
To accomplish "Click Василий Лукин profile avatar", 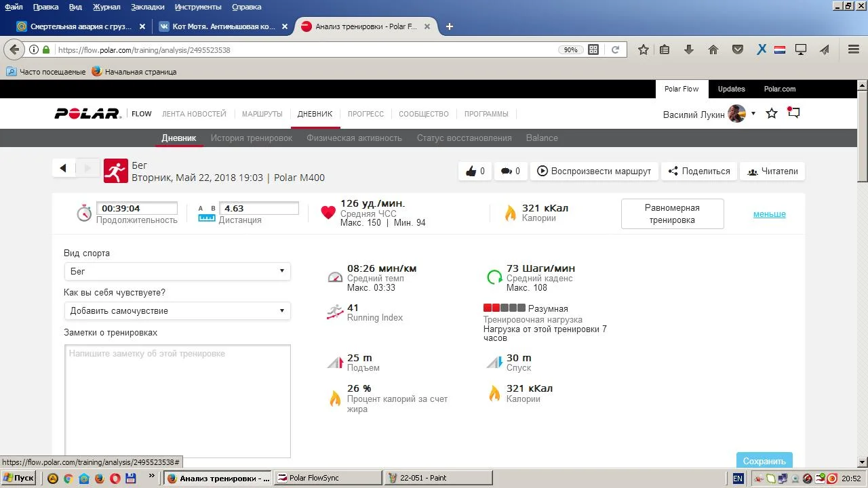I will (737, 113).
